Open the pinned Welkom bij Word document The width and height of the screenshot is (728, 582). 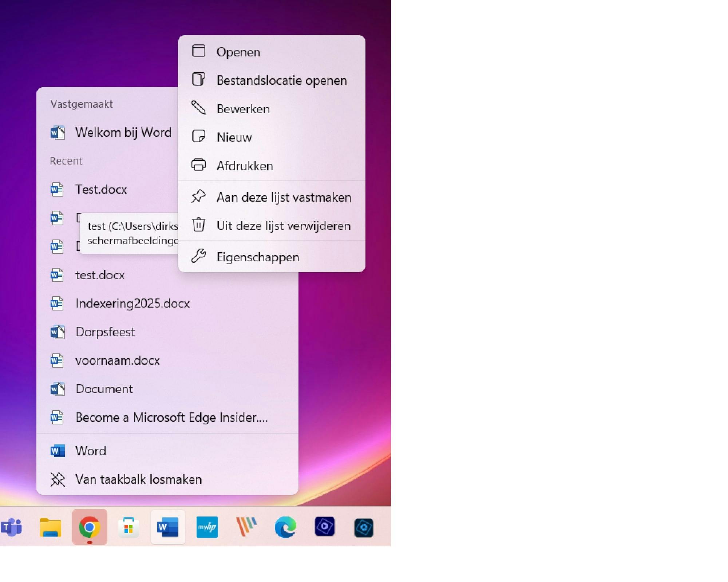(x=123, y=132)
